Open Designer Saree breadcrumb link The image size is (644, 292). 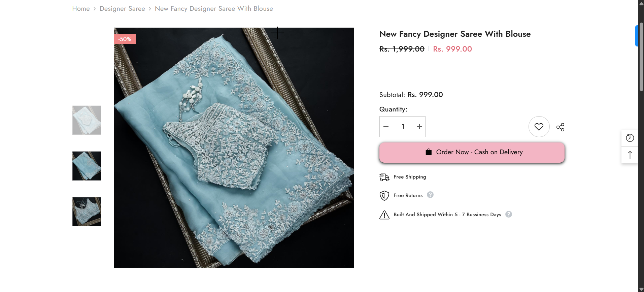tap(122, 9)
